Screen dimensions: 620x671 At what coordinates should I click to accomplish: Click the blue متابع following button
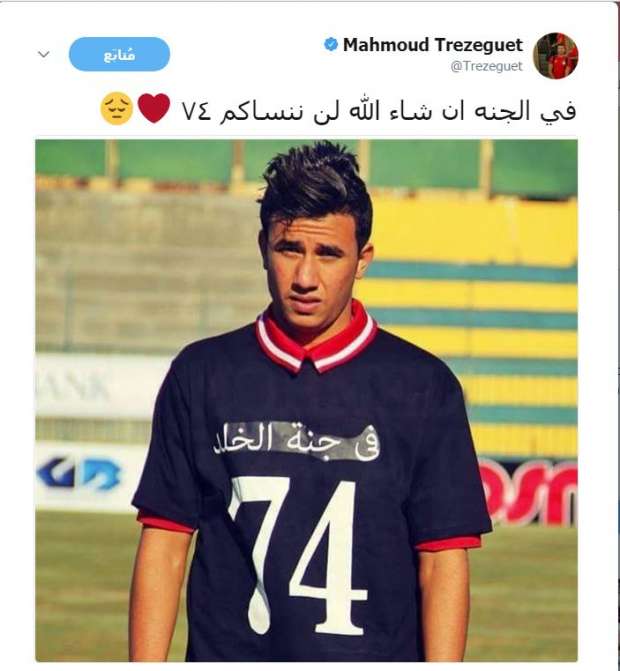tap(119, 54)
